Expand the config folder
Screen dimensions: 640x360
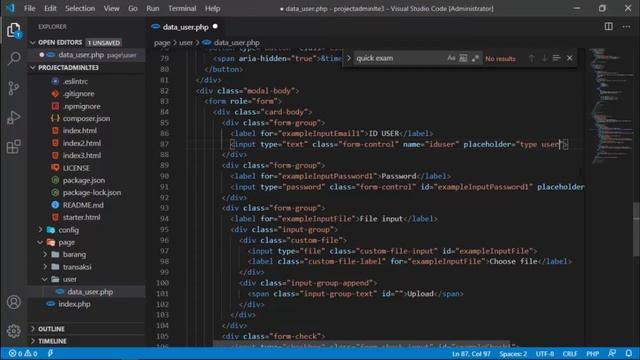(x=40, y=230)
